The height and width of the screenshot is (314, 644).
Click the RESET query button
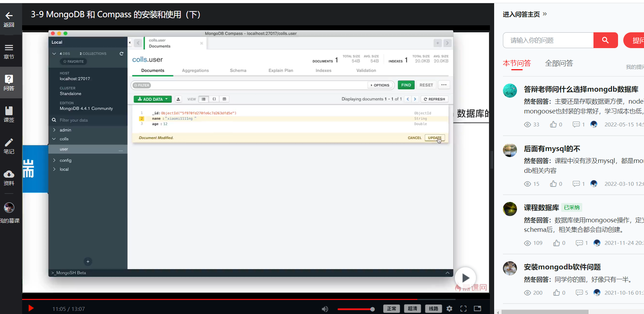pos(426,85)
